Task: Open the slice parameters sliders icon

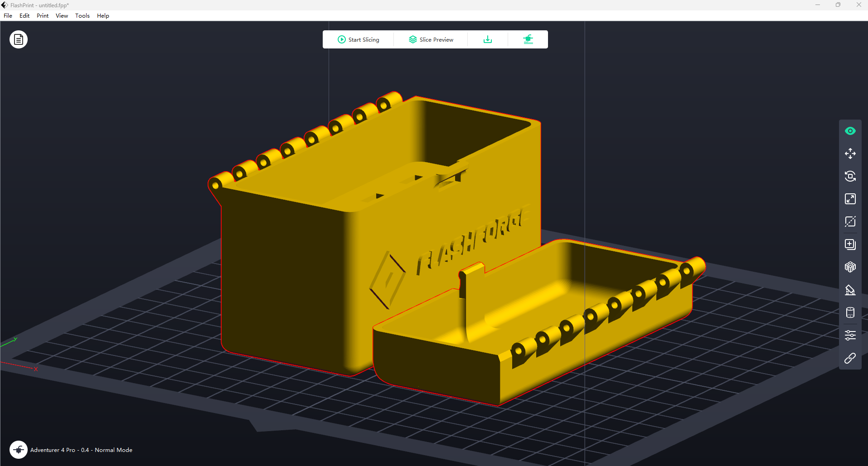Action: click(850, 335)
